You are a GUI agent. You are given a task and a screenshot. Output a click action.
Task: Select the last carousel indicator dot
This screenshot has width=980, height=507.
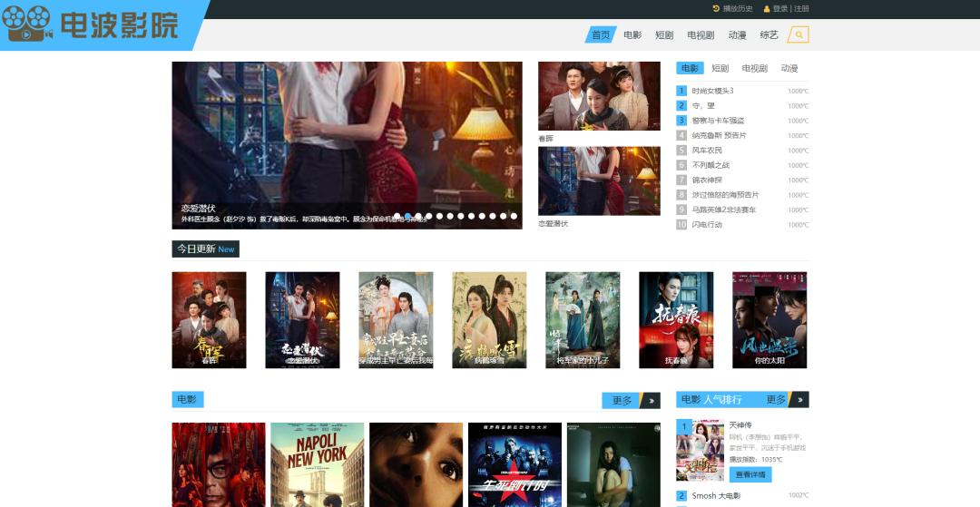[514, 216]
